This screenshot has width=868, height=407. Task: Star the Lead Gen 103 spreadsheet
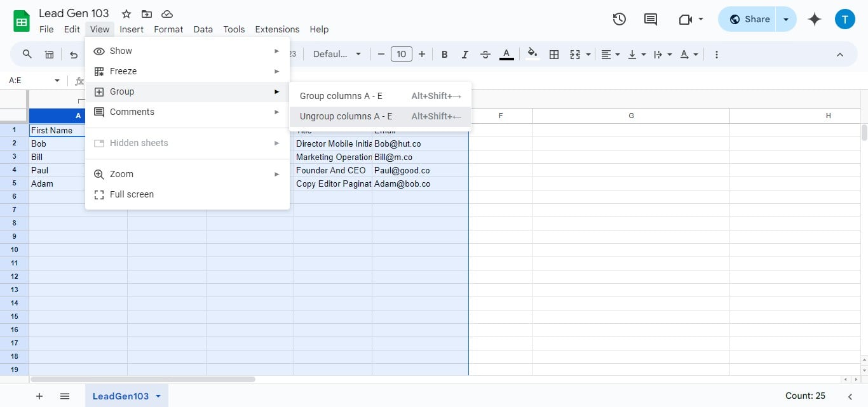tap(126, 13)
